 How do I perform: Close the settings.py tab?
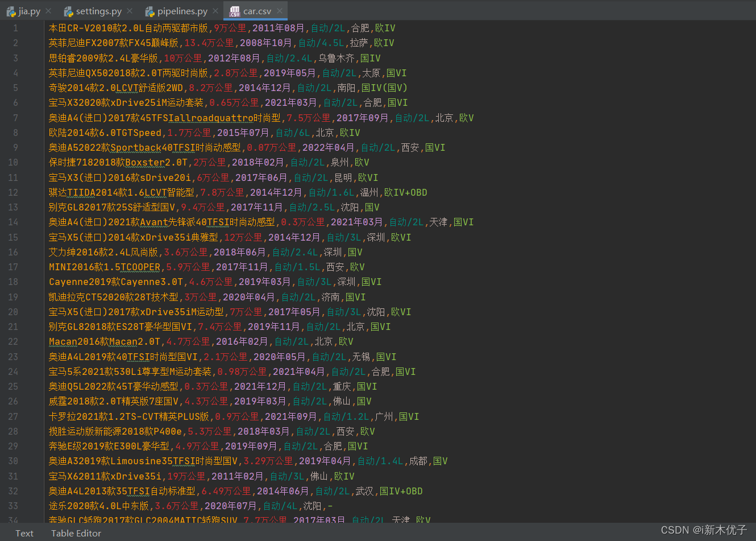point(130,11)
